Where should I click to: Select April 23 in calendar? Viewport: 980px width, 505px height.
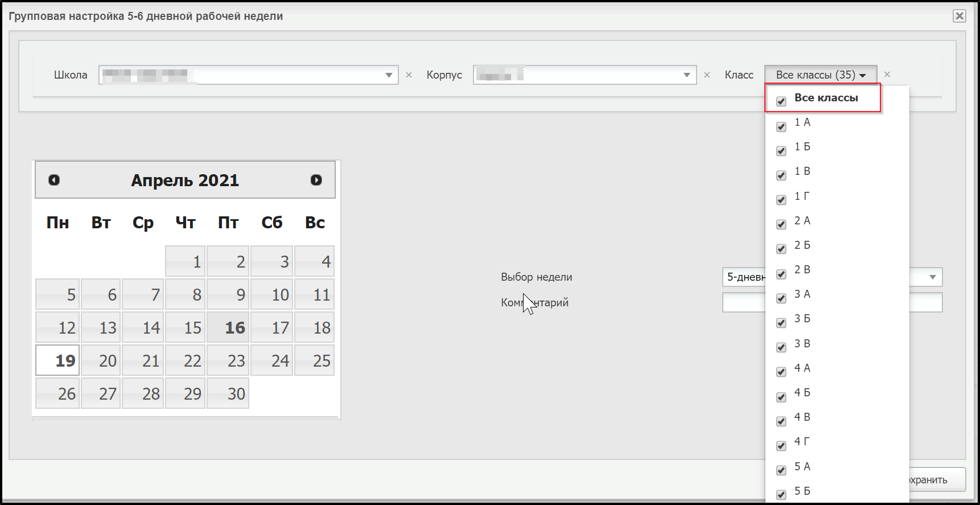coord(228,360)
